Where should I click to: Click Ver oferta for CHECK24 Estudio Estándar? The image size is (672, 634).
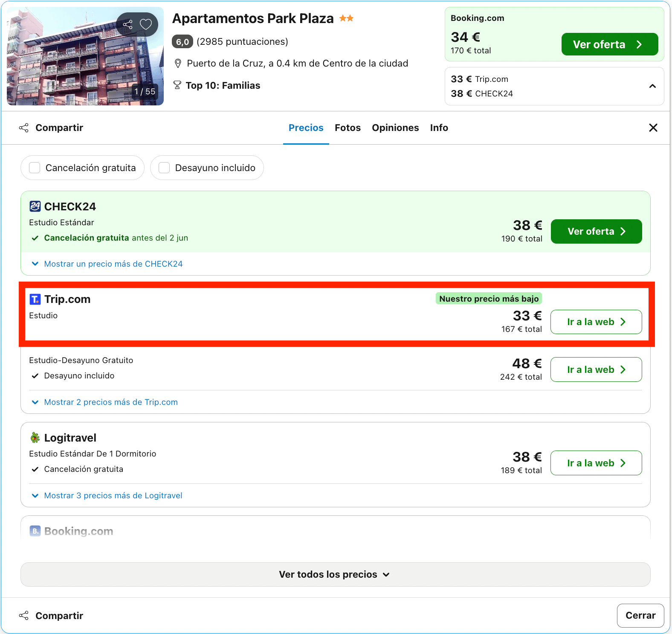596,231
